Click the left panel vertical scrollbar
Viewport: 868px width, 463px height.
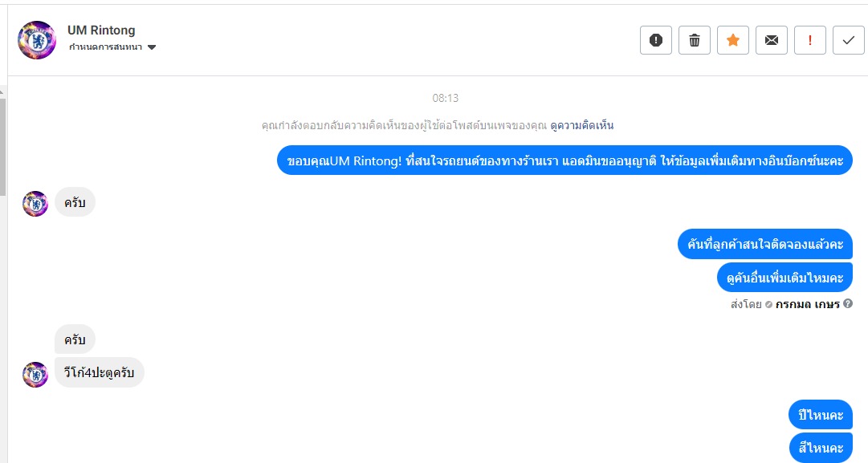[2, 147]
